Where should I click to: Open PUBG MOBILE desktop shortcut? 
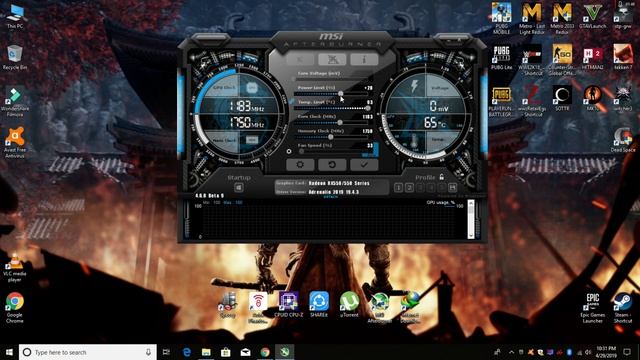[502, 18]
